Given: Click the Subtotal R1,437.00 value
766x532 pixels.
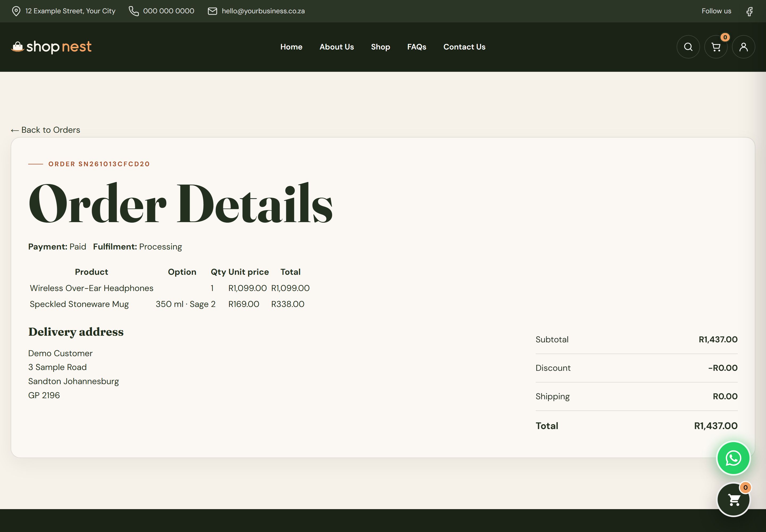Looking at the screenshot, I should coord(718,339).
